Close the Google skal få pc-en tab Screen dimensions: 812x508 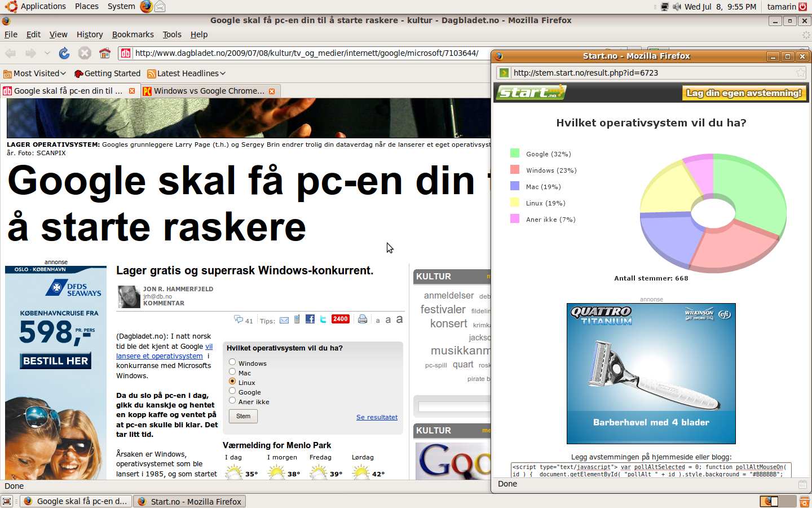pos(132,91)
